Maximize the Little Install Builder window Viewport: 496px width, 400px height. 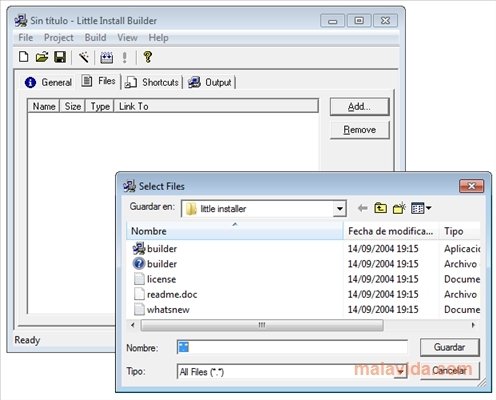coord(359,21)
